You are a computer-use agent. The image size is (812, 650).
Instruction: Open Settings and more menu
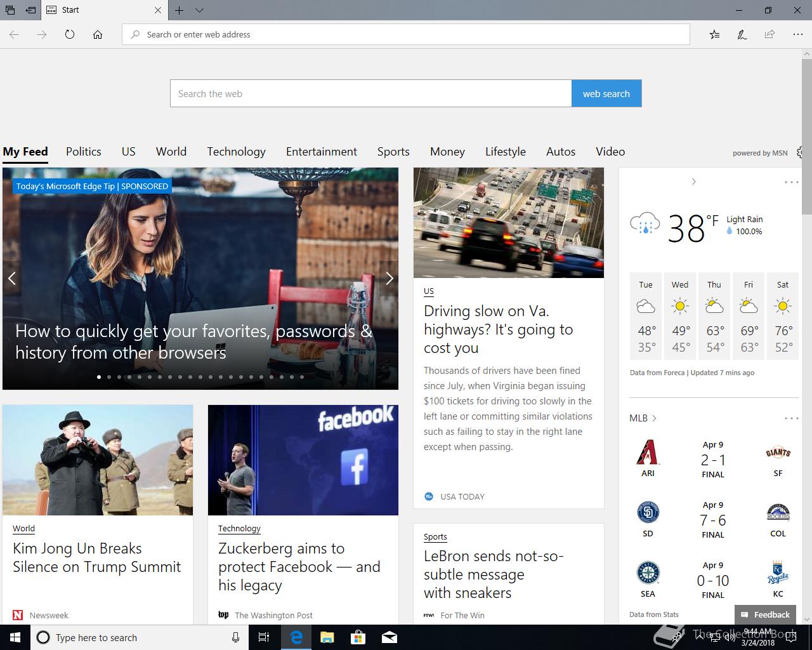[797, 34]
